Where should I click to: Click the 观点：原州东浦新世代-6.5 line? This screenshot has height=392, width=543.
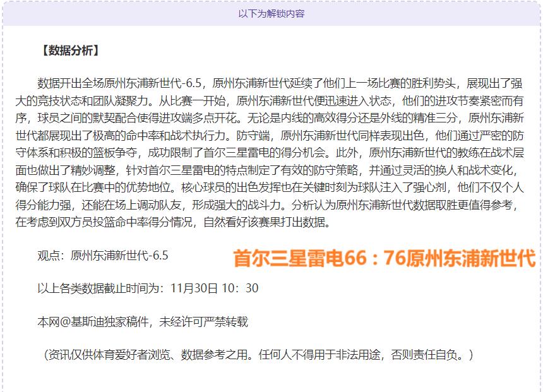103,256
